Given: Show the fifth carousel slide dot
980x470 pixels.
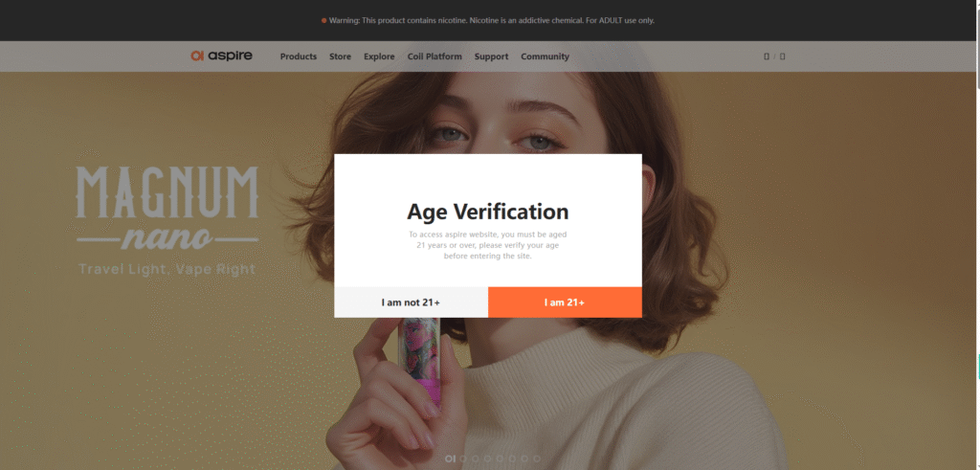Looking at the screenshot, I should click(x=501, y=459).
